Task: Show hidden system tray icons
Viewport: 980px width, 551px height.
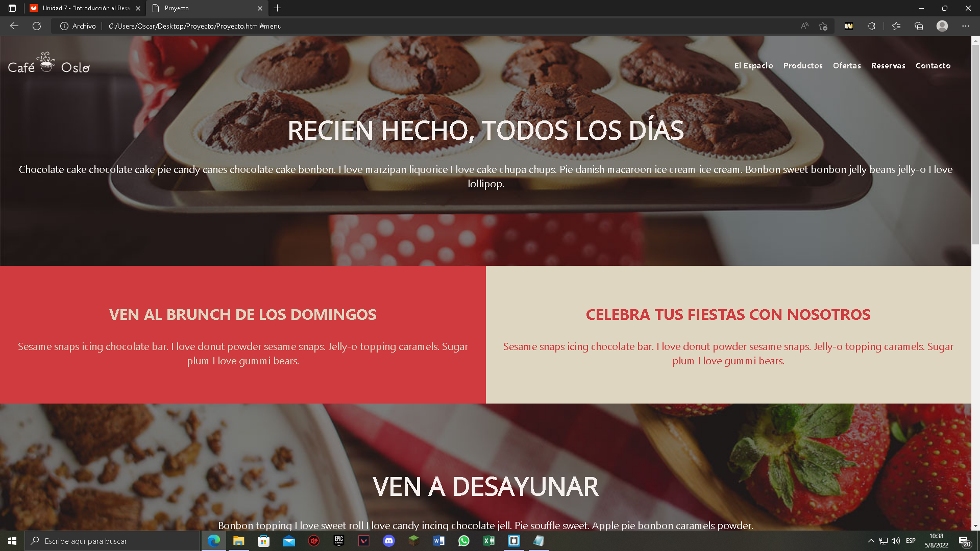Action: pyautogui.click(x=871, y=541)
